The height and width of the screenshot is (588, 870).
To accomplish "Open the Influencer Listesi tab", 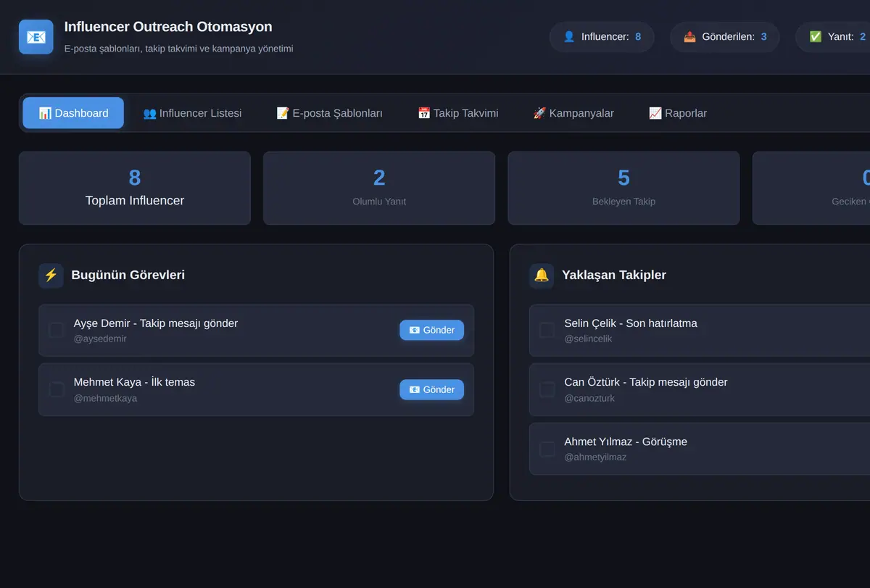I will (x=192, y=113).
